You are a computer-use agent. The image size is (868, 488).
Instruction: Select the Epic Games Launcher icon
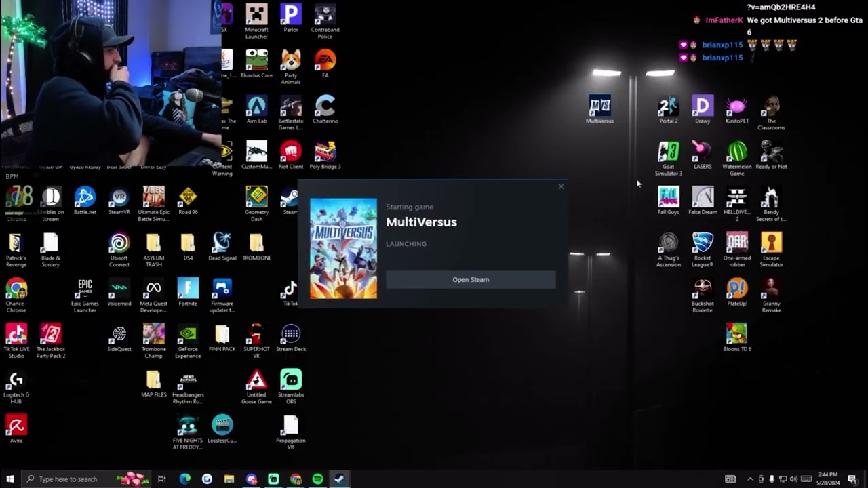point(85,295)
